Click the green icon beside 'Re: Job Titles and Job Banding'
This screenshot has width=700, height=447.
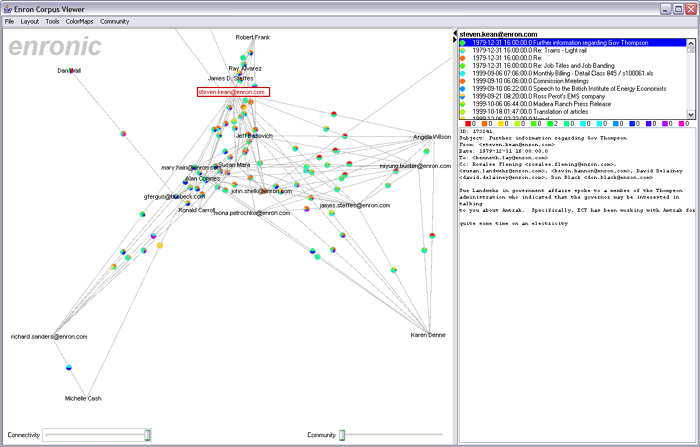pos(463,66)
